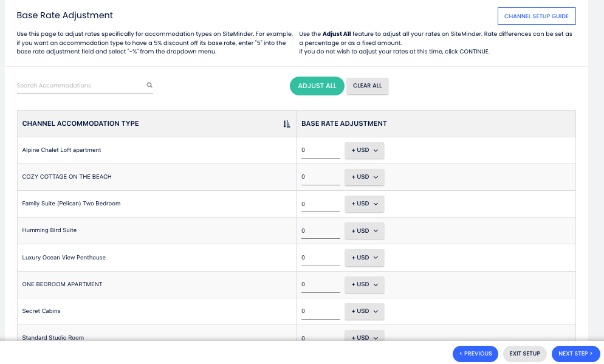Sort accommodation types using the sort icon
The height and width of the screenshot is (364, 604).
pyautogui.click(x=287, y=124)
